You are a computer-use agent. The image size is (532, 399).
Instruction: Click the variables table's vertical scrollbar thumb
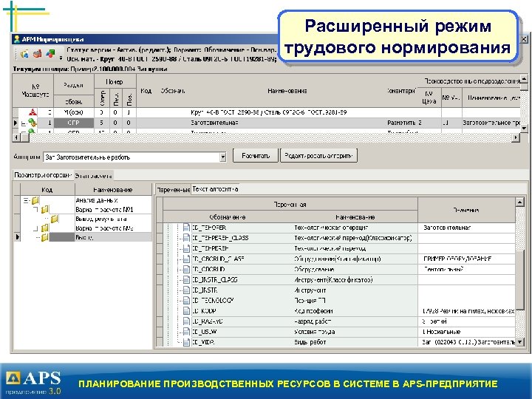(x=519, y=279)
